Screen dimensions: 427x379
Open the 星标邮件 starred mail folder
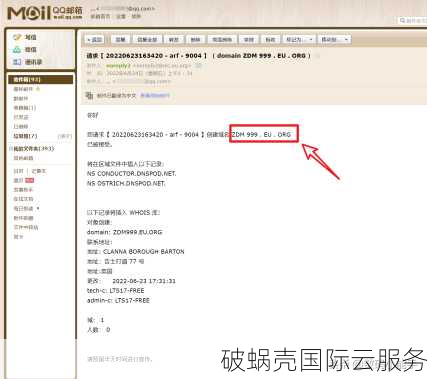click(23, 89)
